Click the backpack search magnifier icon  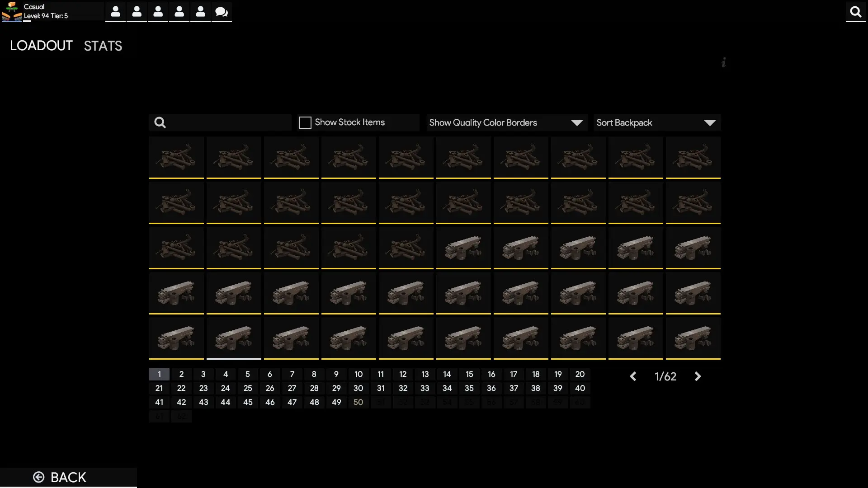tap(160, 122)
